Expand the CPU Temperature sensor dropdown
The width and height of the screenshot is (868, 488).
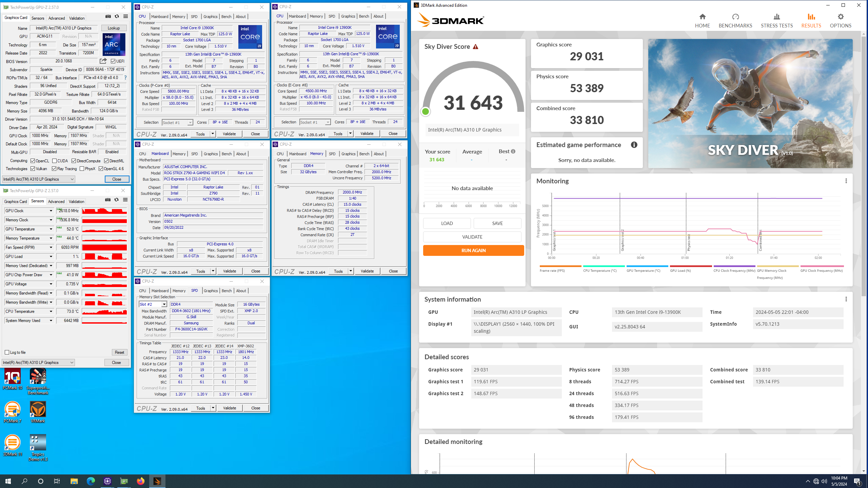pyautogui.click(x=51, y=311)
